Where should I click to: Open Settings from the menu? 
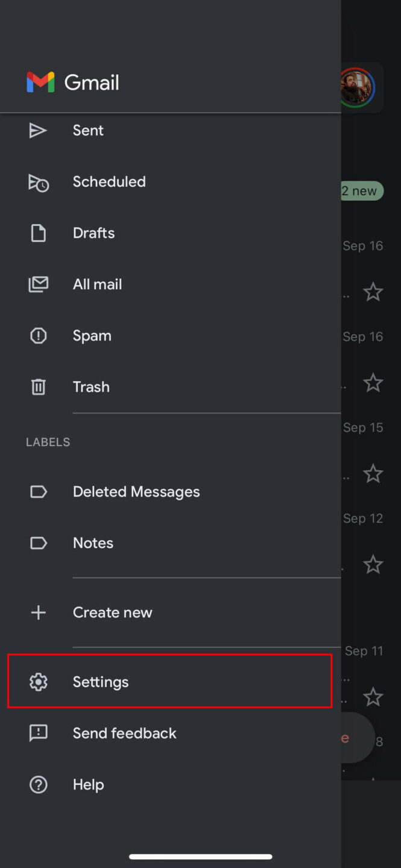(x=100, y=681)
